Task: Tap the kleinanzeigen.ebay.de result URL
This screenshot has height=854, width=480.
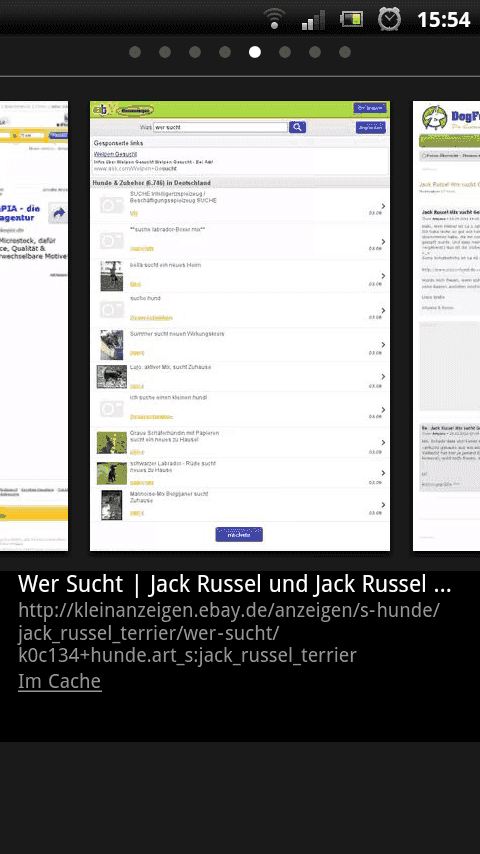Action: click(229, 633)
